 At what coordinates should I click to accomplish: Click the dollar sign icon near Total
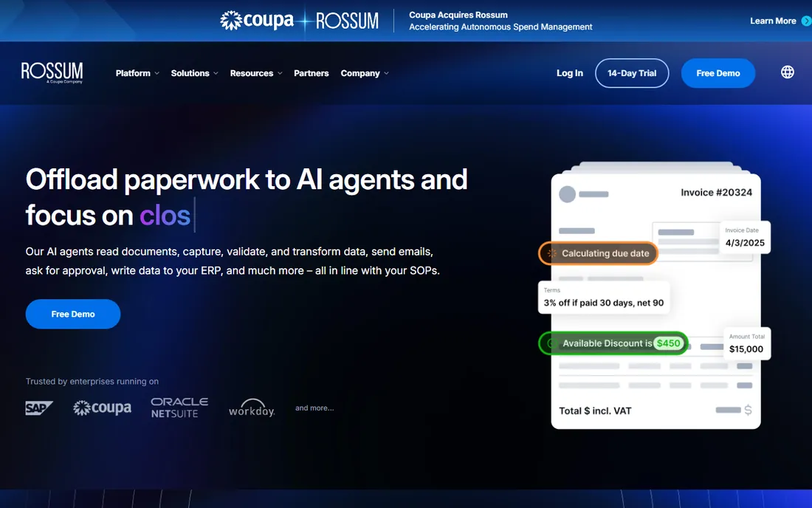coord(748,410)
